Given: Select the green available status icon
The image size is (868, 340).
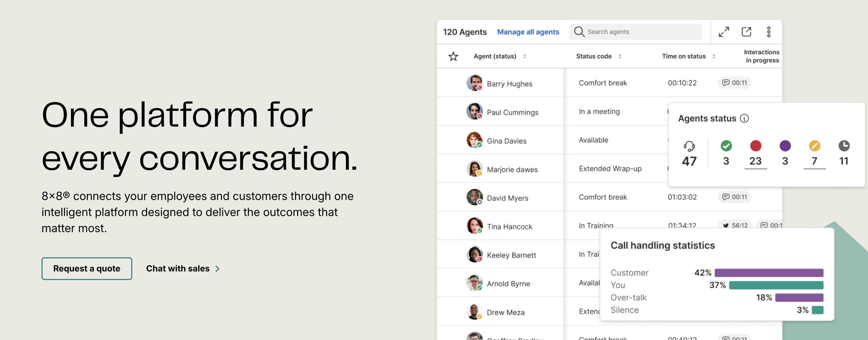Looking at the screenshot, I should [726, 146].
